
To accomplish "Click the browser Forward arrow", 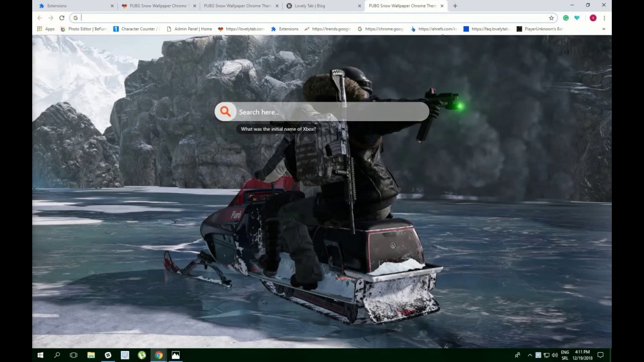I will click(x=51, y=18).
